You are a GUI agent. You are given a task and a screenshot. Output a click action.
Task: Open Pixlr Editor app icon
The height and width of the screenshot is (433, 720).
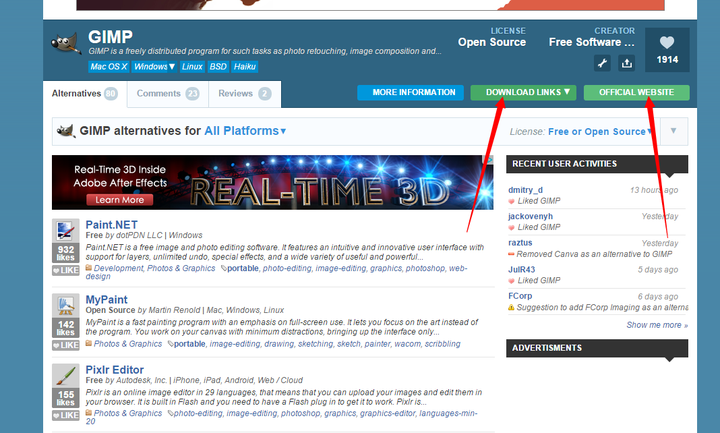tap(65, 376)
